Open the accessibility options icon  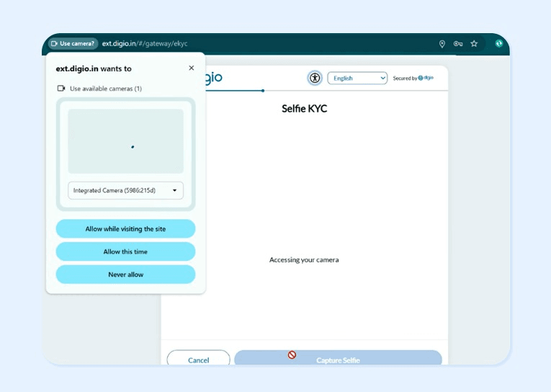tap(315, 78)
